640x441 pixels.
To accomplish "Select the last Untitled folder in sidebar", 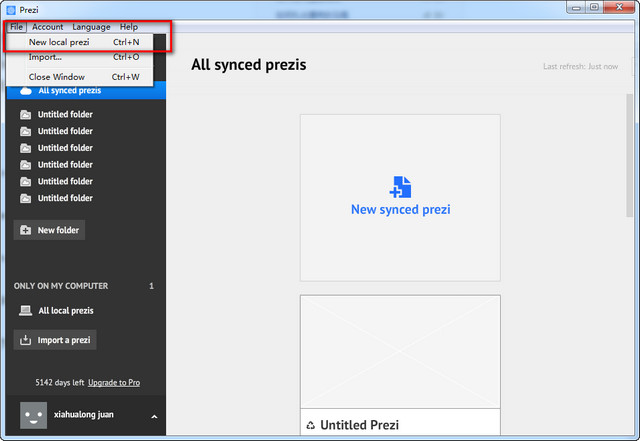I will coord(65,198).
